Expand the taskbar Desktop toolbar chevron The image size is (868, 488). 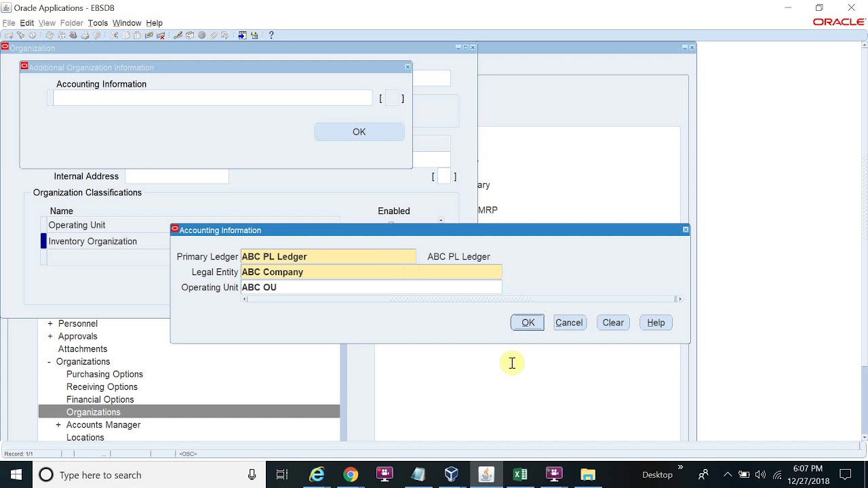click(680, 468)
